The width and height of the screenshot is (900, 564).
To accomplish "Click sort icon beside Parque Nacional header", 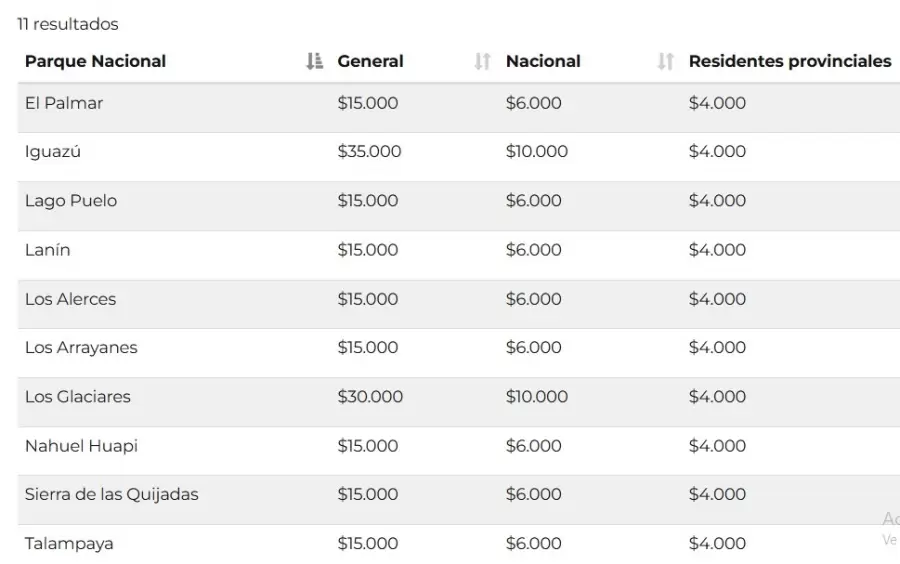I will tap(315, 62).
